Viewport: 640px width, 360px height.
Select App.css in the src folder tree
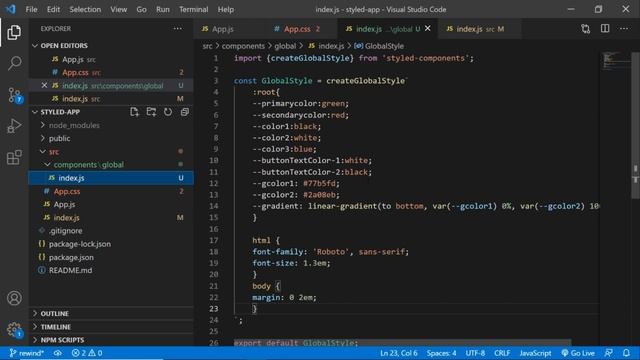click(x=67, y=191)
